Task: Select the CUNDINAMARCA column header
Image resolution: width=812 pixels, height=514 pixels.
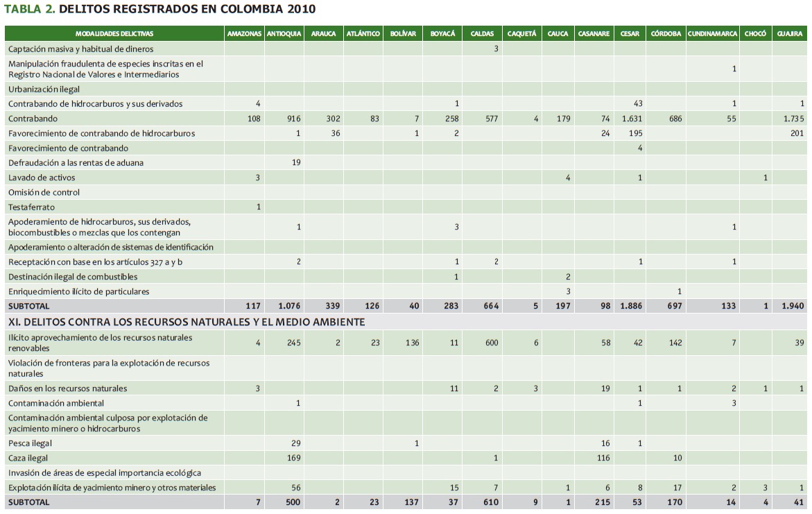Action: pyautogui.click(x=712, y=34)
